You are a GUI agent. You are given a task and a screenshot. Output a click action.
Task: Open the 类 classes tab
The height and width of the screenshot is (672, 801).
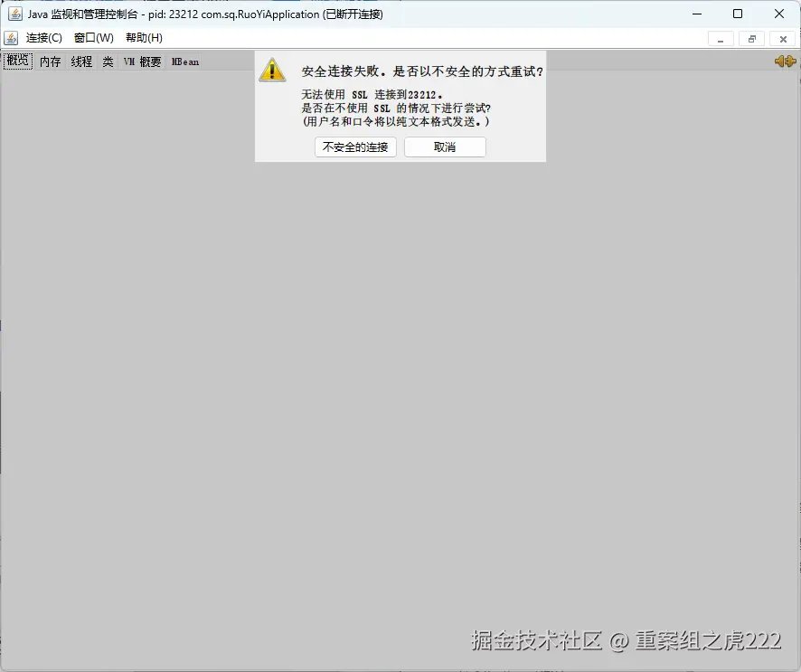pos(108,61)
